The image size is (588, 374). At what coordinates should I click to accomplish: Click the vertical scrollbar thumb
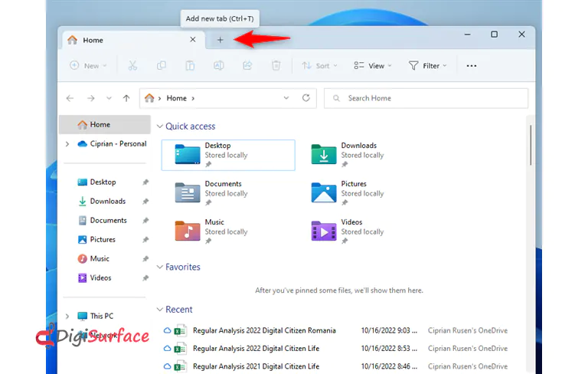[531, 145]
